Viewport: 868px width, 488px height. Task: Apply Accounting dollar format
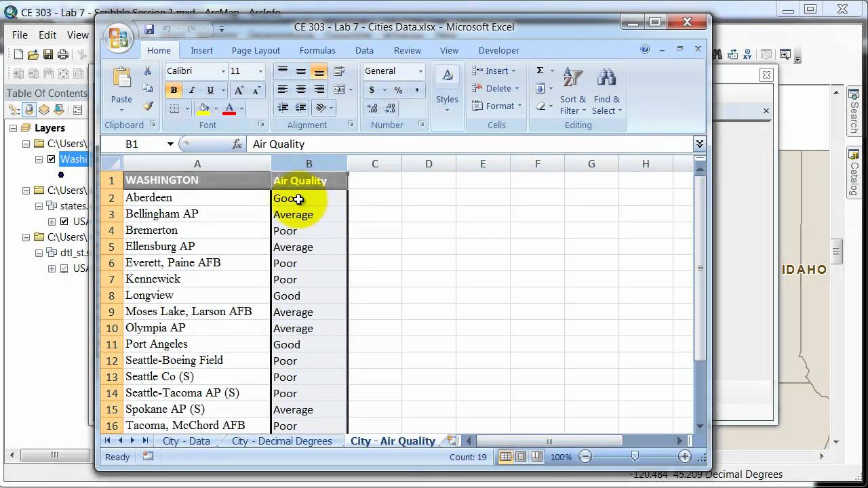pyautogui.click(x=372, y=90)
